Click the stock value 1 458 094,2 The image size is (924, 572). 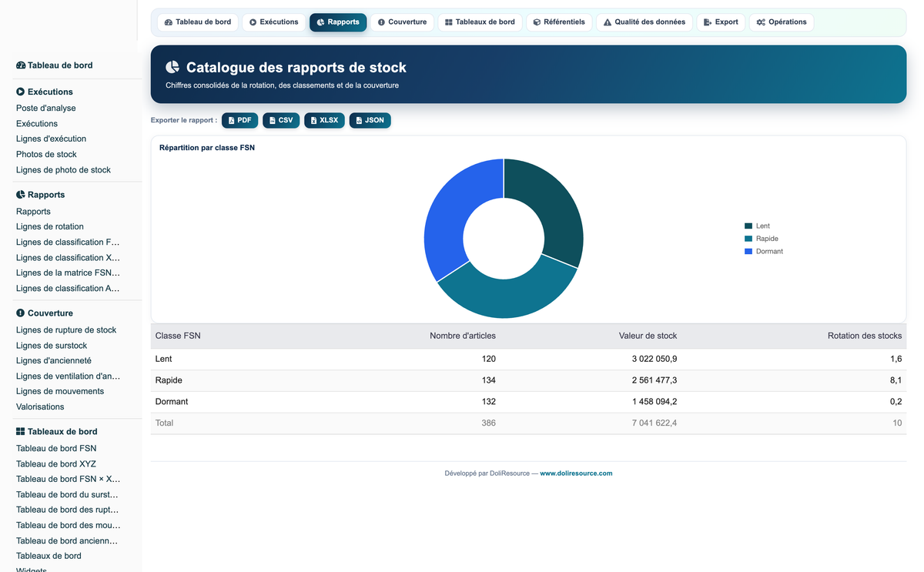point(654,402)
